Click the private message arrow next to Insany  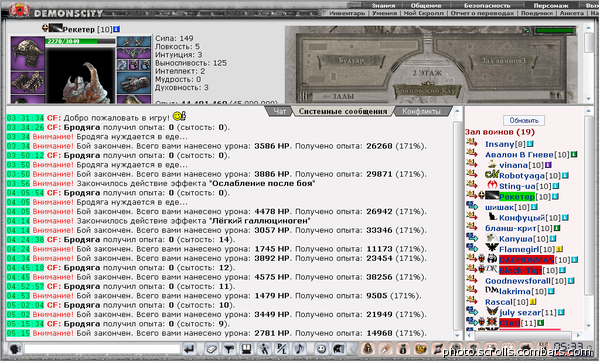click(x=471, y=142)
